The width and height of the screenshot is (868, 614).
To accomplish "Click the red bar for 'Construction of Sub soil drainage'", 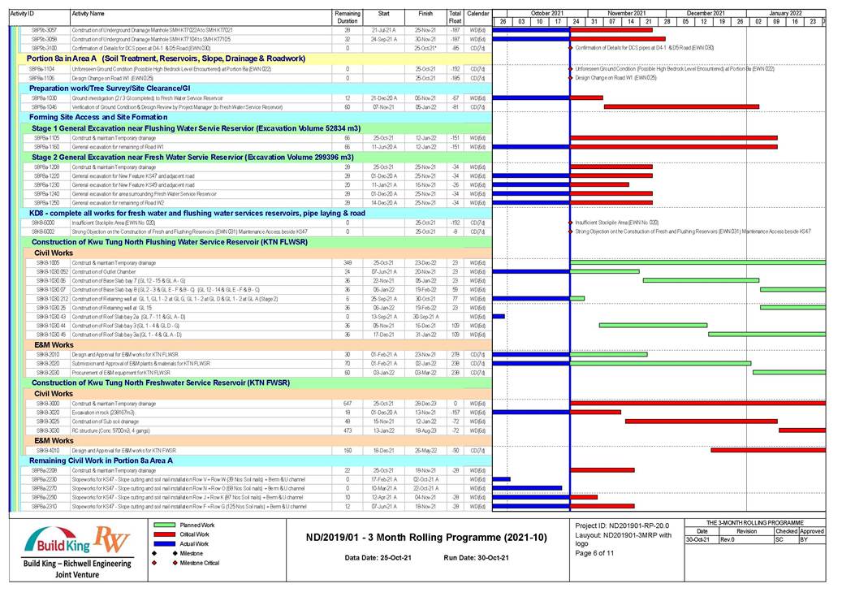I will 702,422.
